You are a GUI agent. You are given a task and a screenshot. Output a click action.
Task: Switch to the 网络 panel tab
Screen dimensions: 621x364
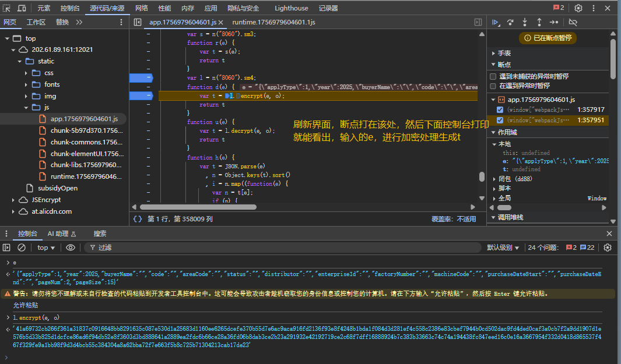[141, 8]
